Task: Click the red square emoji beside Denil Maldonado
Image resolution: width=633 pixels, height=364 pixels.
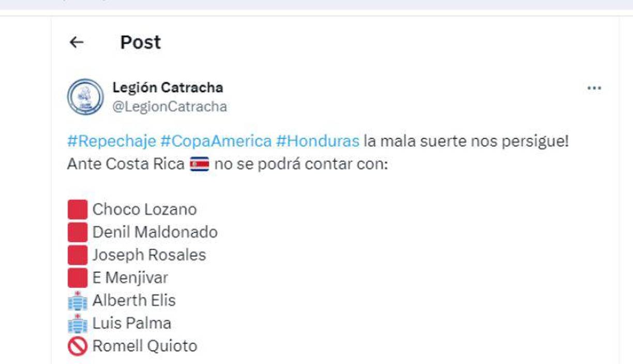Action: (x=78, y=232)
